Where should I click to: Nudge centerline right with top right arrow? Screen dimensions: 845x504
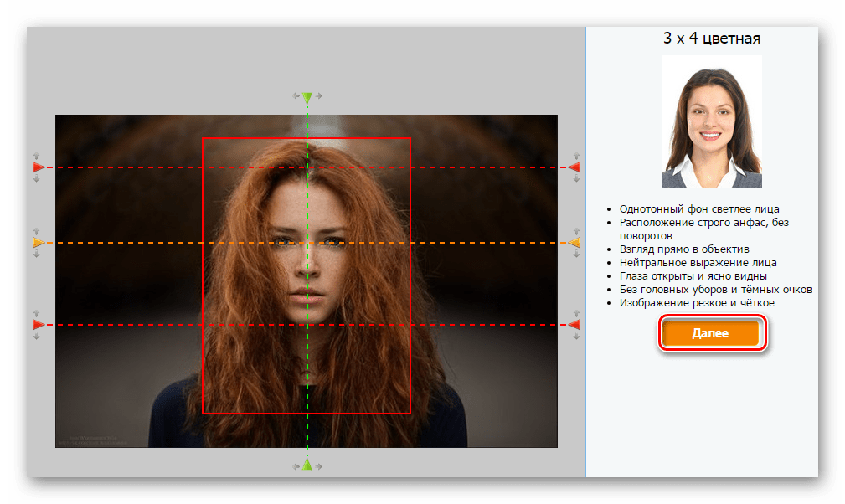pyautogui.click(x=319, y=96)
